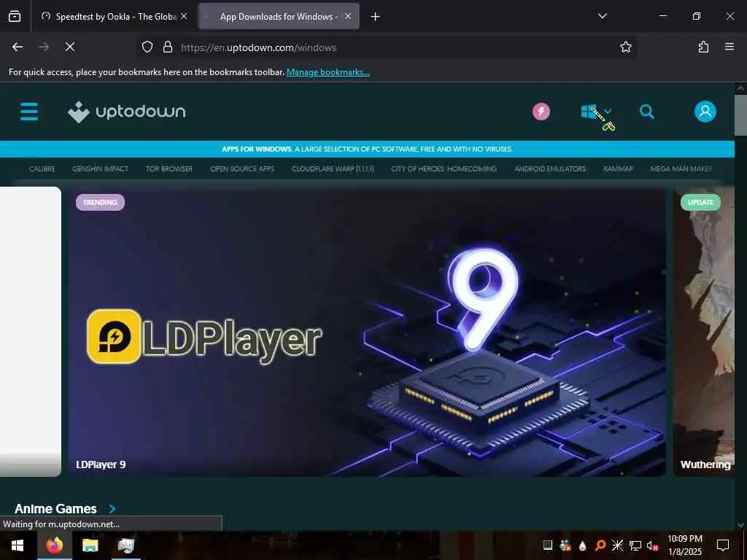Click the scrollbar down arrow

[x=740, y=525]
